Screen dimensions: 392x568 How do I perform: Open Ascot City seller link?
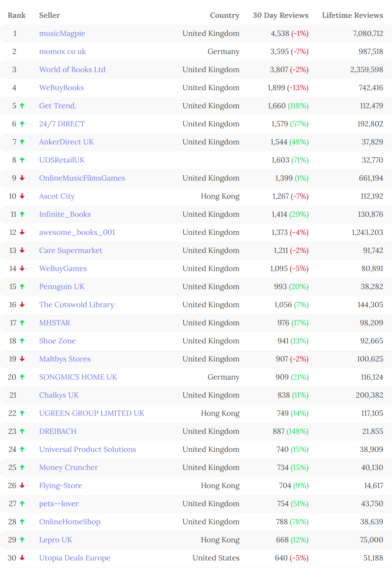57,196
